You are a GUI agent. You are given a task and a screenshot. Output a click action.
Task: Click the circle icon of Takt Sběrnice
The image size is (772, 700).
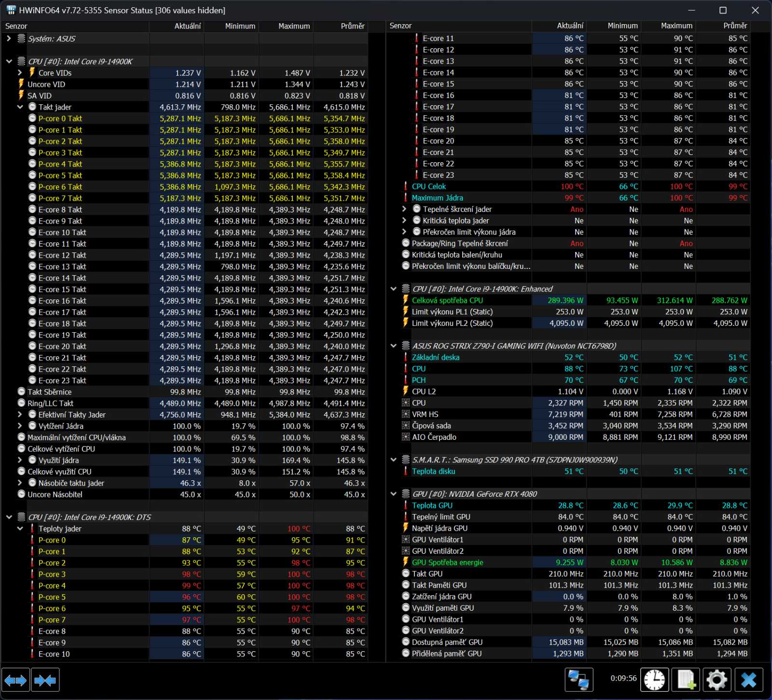(21, 392)
